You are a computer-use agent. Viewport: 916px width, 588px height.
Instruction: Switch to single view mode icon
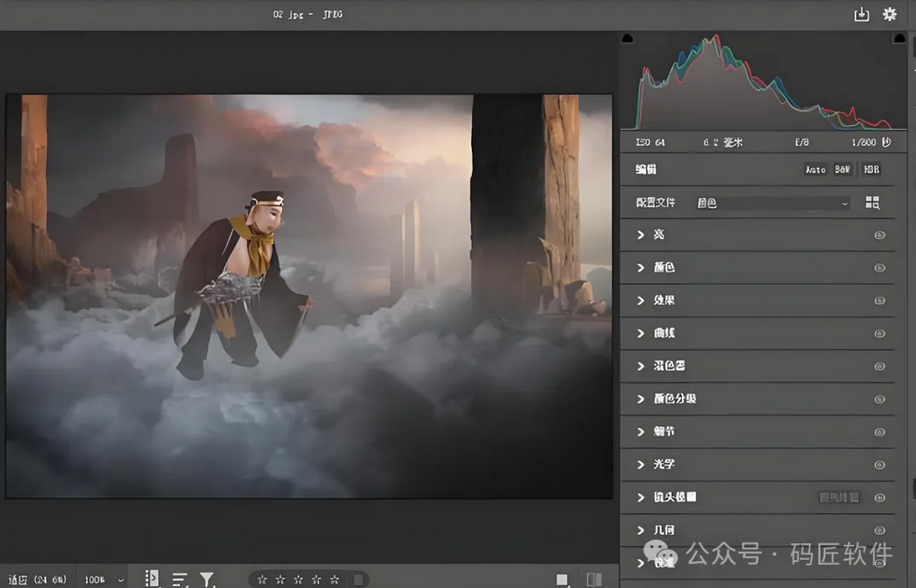(562, 579)
